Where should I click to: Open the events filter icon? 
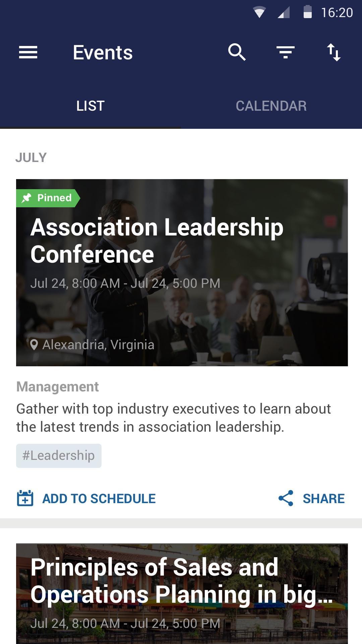coord(285,53)
